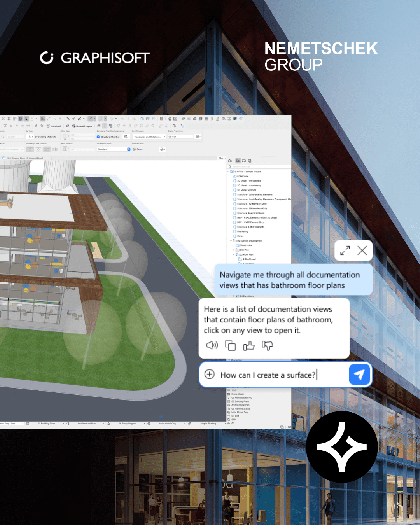Expand the Site Plan folder
Image resolution: width=420 pixels, height=525 pixels.
click(234, 250)
